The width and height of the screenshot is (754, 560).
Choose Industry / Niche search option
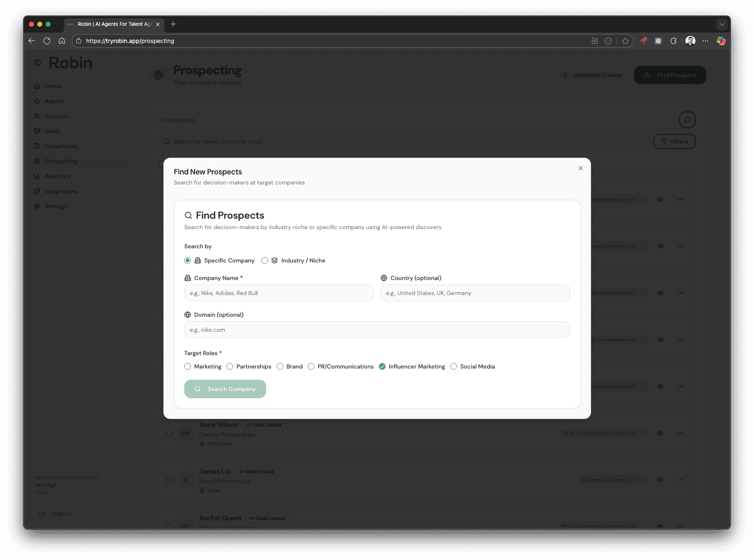coord(265,260)
